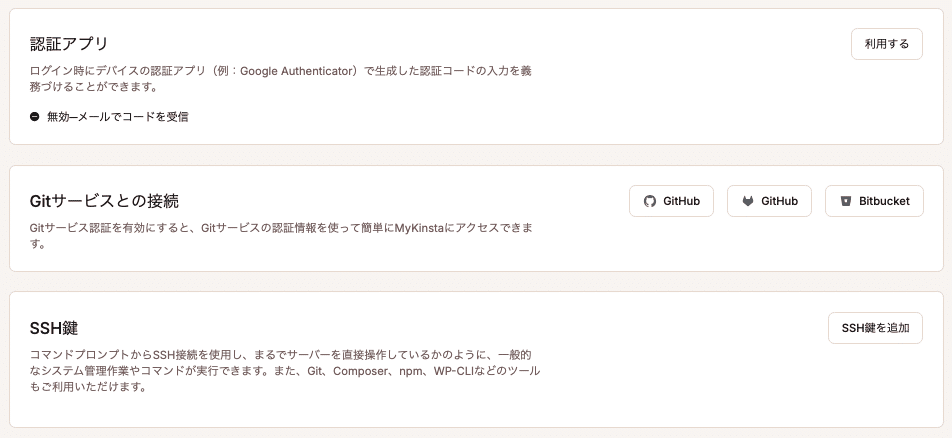952x438 pixels.
Task: Click the GitHub octocat icon
Action: coord(649,201)
